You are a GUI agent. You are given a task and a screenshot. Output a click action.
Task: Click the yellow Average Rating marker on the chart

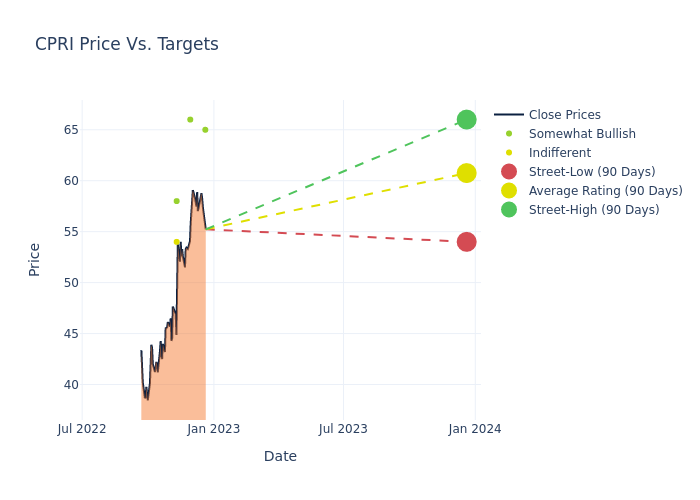[466, 173]
